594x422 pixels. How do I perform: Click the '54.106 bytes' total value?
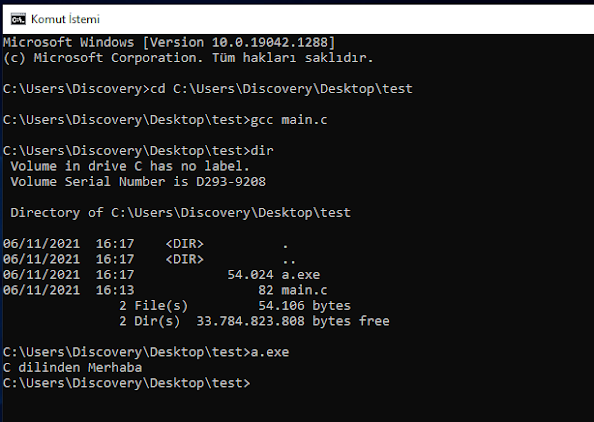[305, 306]
